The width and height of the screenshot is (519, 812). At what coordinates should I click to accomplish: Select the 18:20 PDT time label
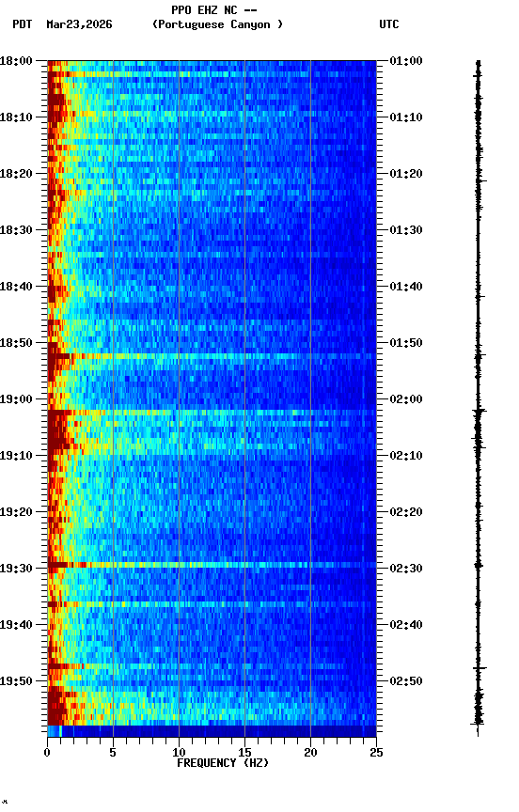pos(16,174)
